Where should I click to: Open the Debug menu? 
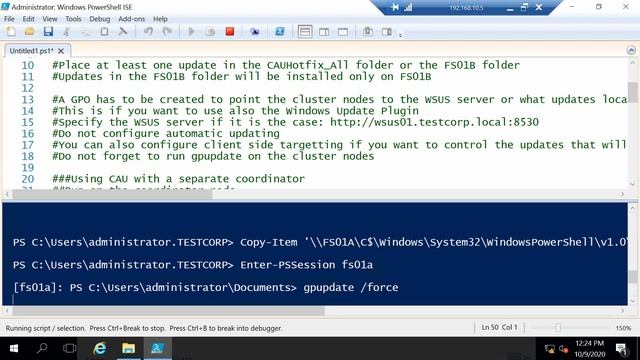coord(100,19)
